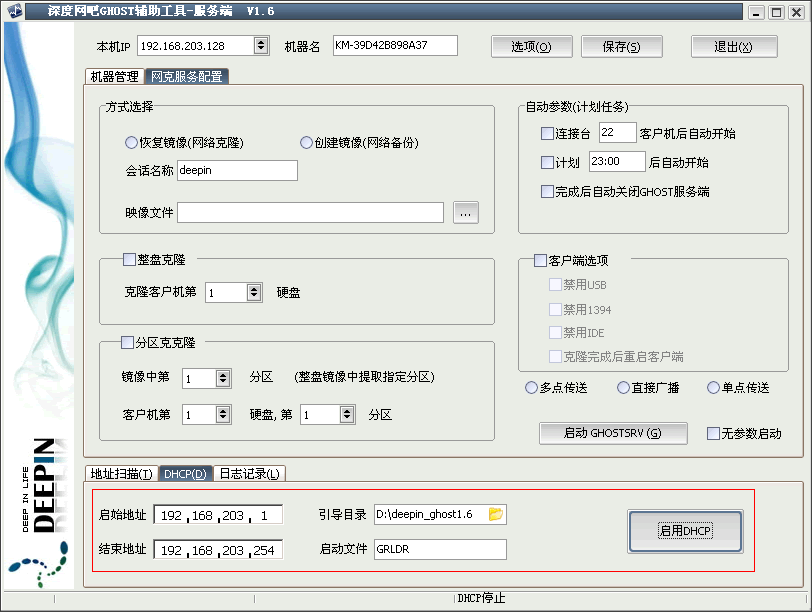Browse for image file with ellipsis button
Screen dimensions: 812x612
pyautogui.click(x=466, y=213)
